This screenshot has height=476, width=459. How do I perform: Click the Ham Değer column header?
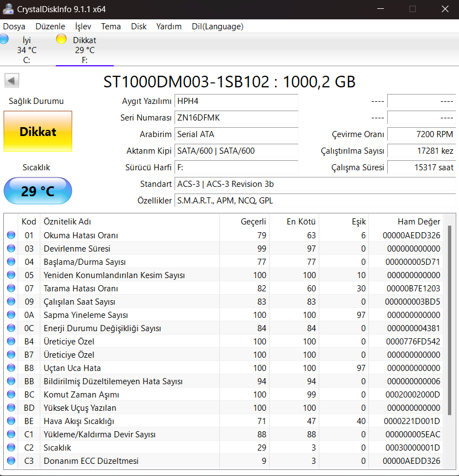coord(406,222)
